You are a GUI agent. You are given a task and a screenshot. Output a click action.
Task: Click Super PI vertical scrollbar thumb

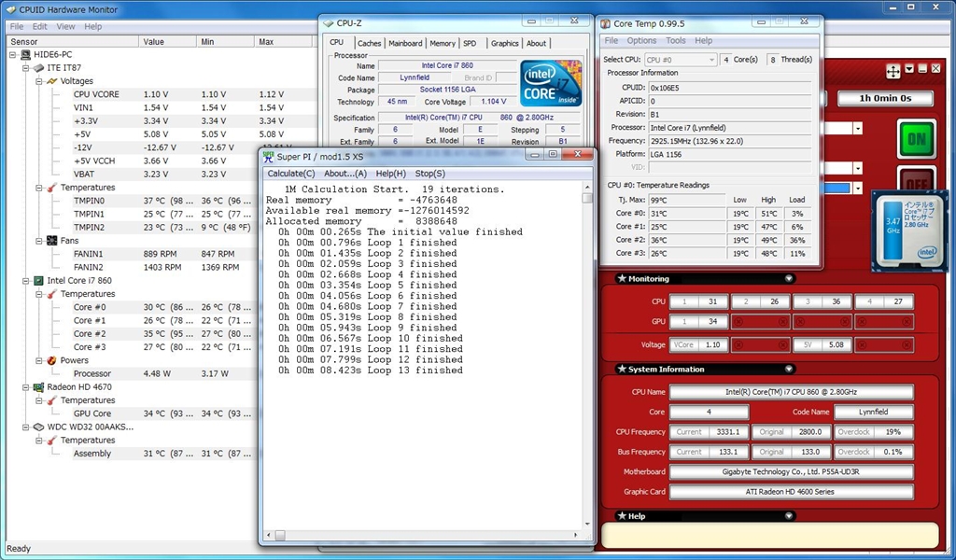587,198
